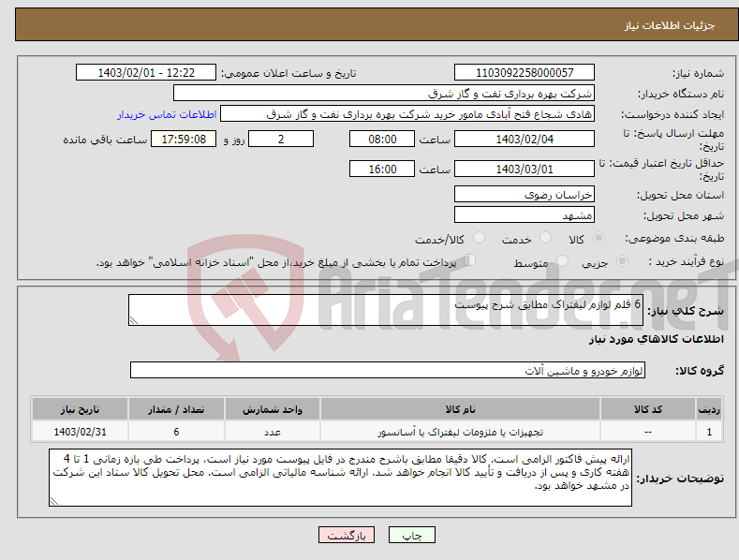Viewport: 739px width, 560px height.
Task: Click the delivery city field مشهد
Action: pos(525,215)
